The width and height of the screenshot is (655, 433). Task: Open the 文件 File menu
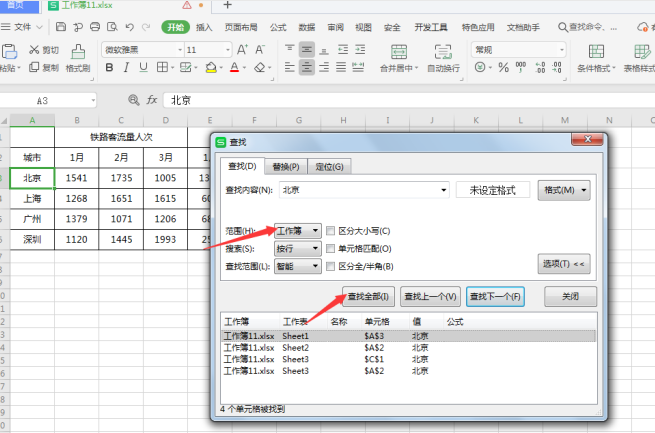(22, 27)
